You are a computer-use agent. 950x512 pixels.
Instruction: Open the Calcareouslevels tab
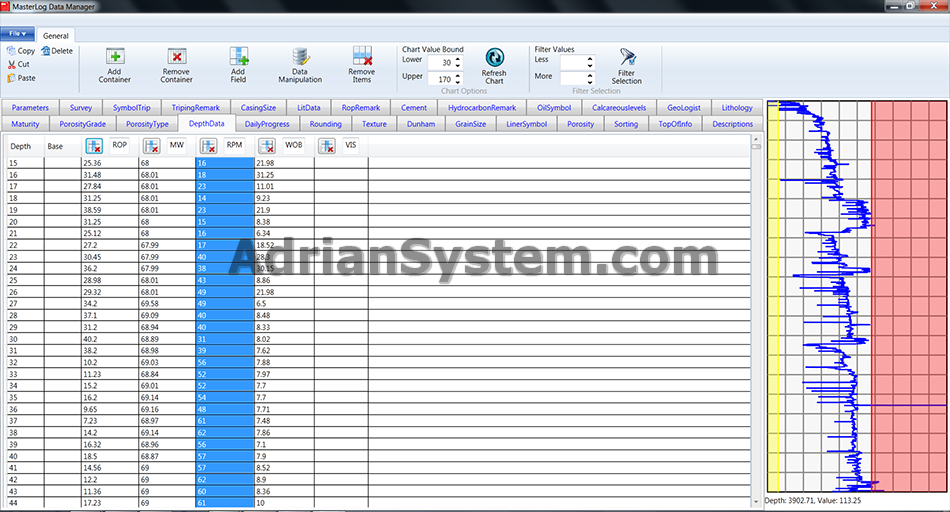pos(619,108)
